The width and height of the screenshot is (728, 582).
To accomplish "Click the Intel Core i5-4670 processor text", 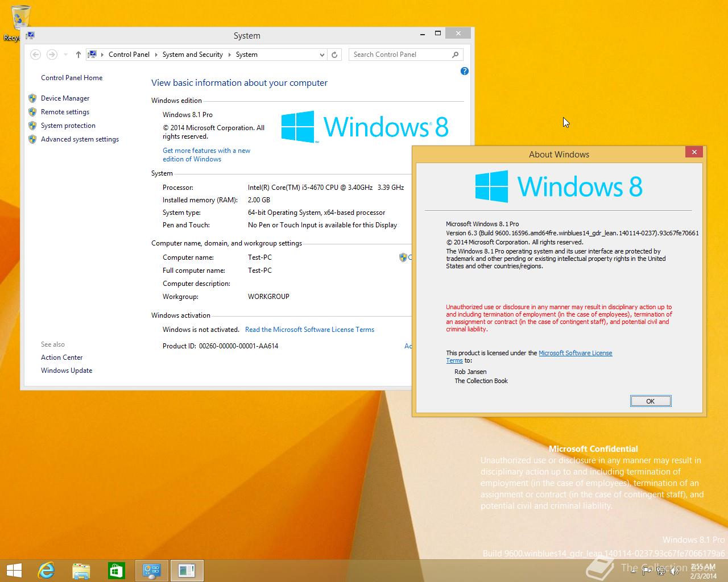I will point(326,188).
